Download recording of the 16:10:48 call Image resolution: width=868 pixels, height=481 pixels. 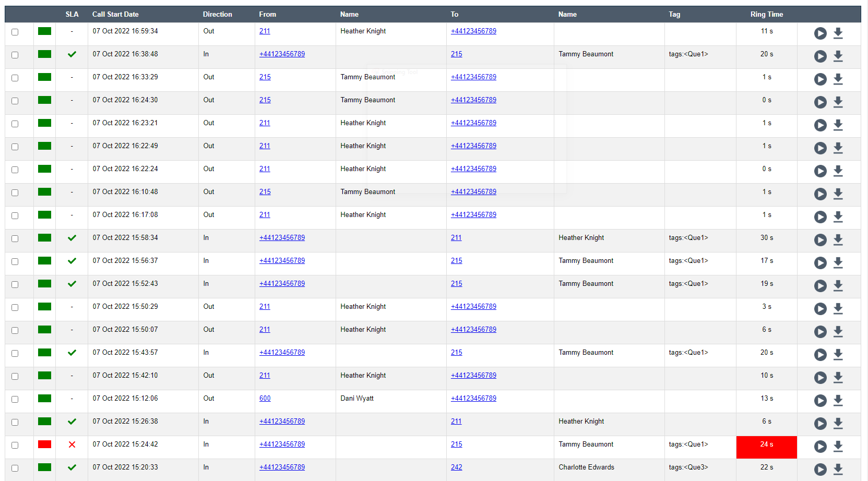(838, 194)
